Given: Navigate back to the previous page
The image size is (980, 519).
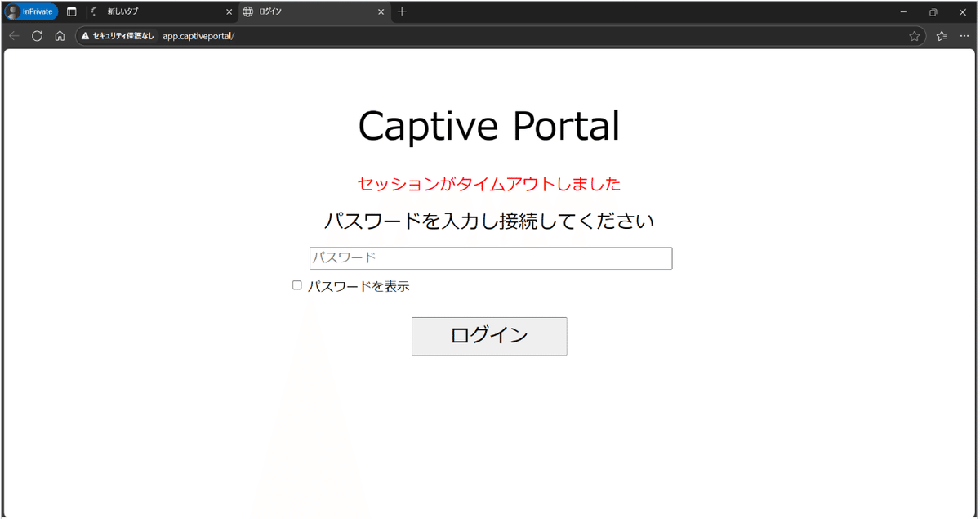Looking at the screenshot, I should 13,36.
